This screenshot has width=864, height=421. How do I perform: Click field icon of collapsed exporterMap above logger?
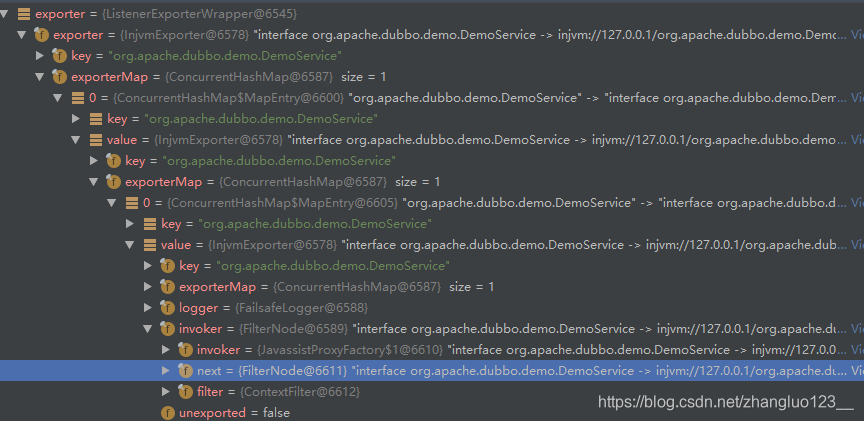point(168,287)
